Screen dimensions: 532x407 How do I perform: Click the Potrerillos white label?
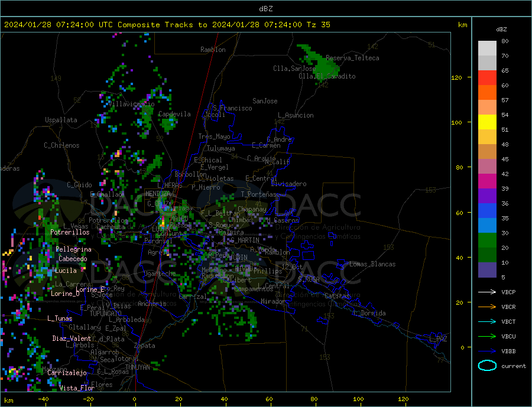coord(70,232)
